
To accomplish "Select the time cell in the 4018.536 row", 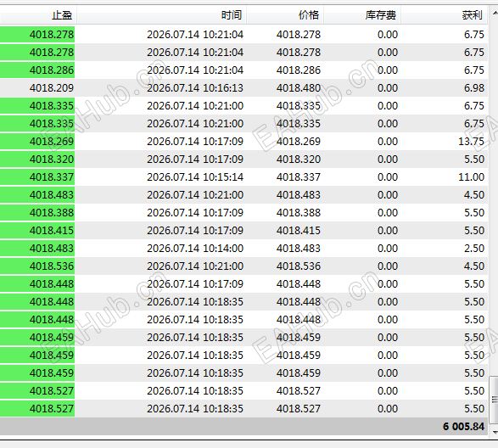I will point(195,266).
